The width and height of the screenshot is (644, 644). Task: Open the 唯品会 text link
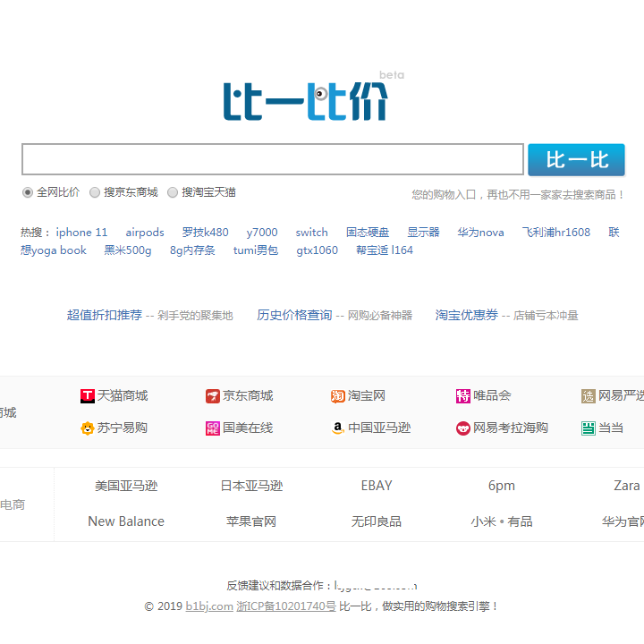point(492,396)
